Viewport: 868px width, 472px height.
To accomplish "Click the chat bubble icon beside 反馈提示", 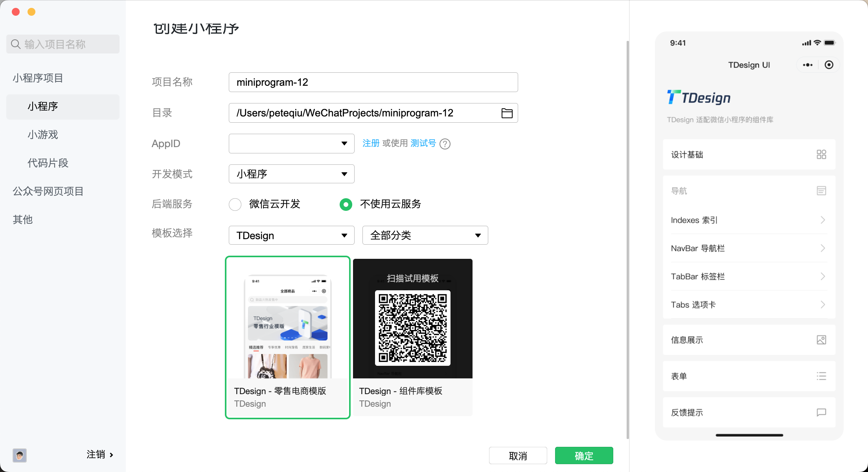I will click(822, 413).
